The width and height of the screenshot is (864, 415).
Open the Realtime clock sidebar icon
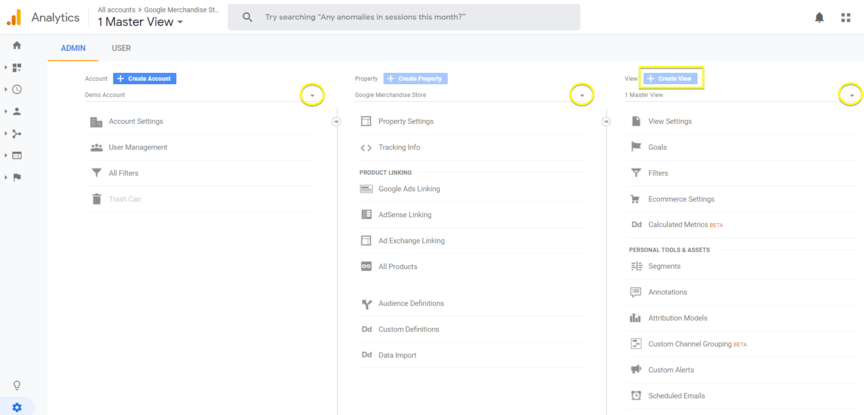click(17, 89)
